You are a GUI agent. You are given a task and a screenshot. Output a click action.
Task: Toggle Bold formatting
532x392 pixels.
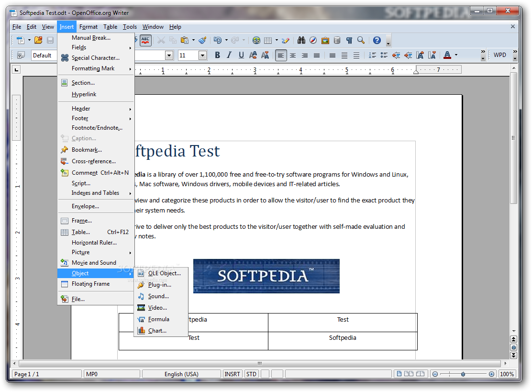[218, 55]
